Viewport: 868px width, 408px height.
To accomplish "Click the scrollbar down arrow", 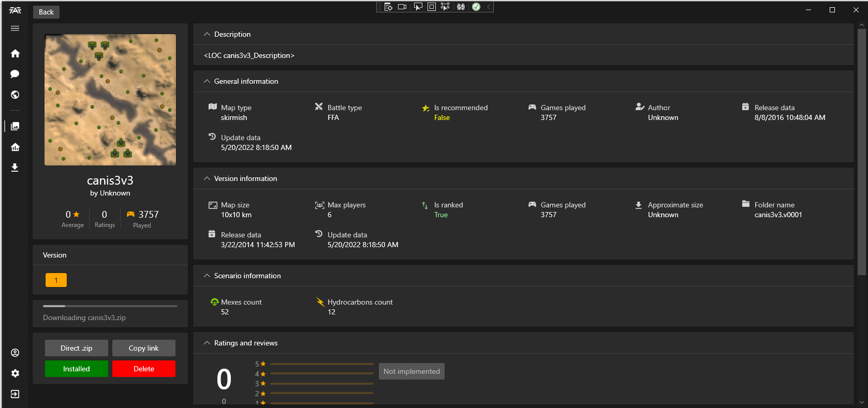I will (862, 402).
